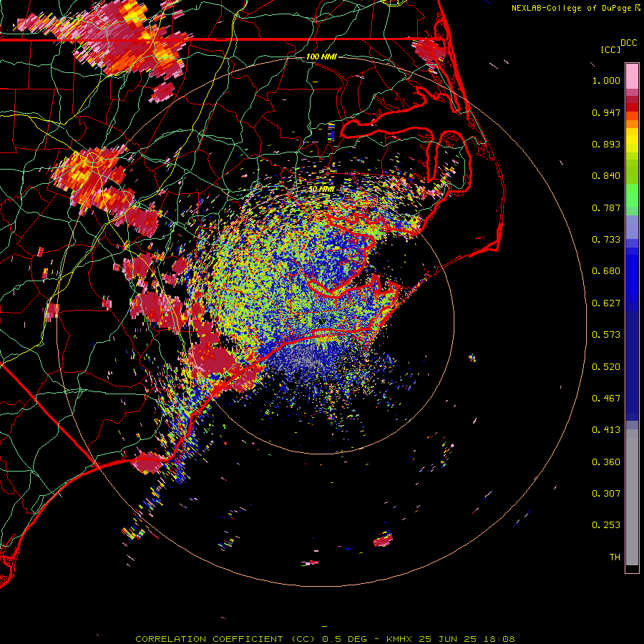The image size is (644, 644).
Task: Pick the bright green band in the colorbar
Action: [x=632, y=195]
